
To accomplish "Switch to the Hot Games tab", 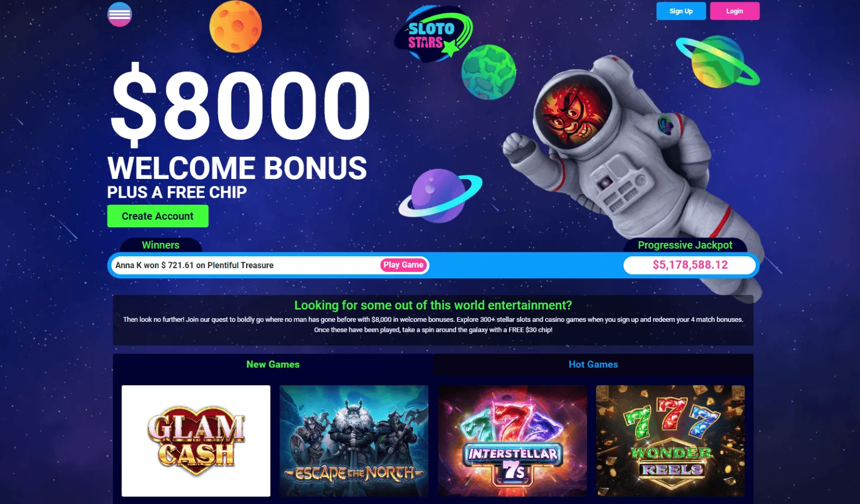I will point(593,364).
